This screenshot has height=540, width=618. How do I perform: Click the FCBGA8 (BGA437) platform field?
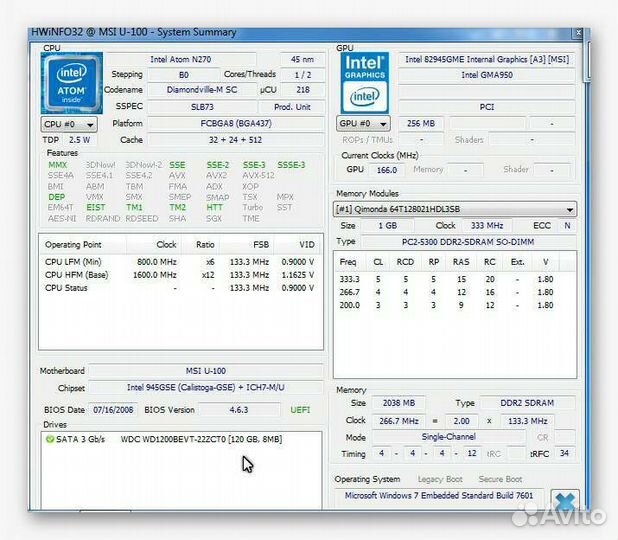236,124
